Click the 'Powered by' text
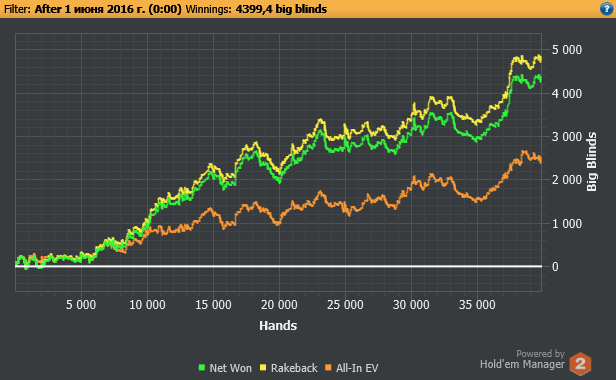The height and width of the screenshot is (380, 616). (x=540, y=354)
